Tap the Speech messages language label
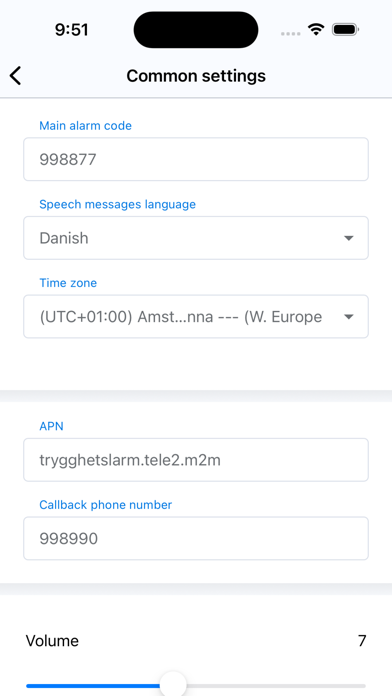This screenshot has height=696, width=392. (118, 204)
